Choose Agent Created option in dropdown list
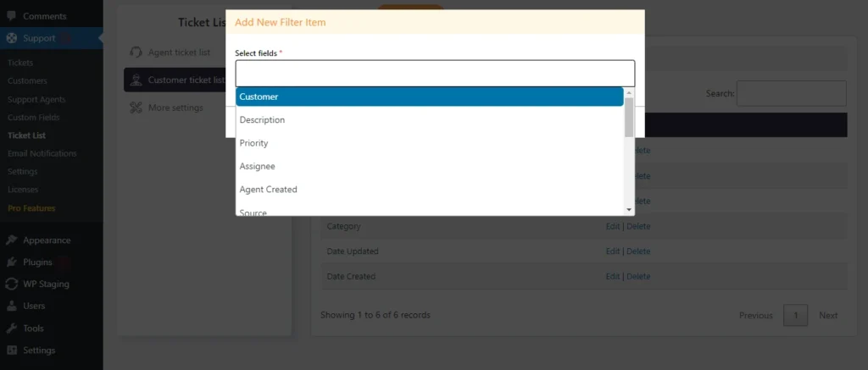This screenshot has height=370, width=868. (x=430, y=190)
